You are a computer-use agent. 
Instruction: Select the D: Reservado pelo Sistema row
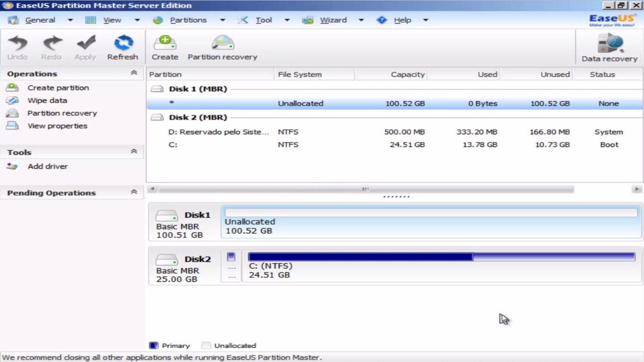click(395, 132)
